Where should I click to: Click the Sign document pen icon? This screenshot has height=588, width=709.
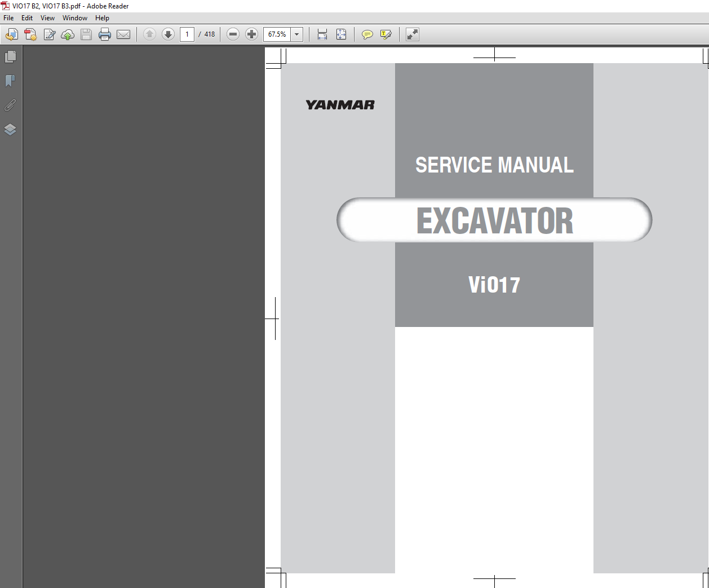[49, 35]
